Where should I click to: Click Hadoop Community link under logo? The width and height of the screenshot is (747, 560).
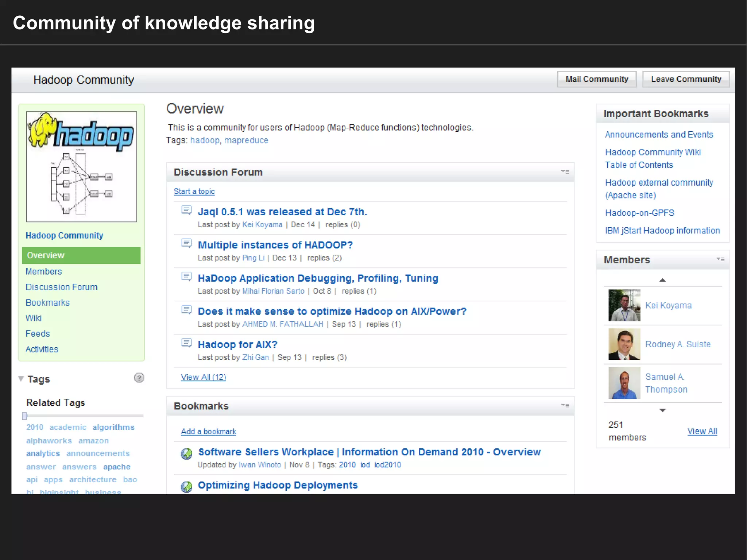click(64, 236)
